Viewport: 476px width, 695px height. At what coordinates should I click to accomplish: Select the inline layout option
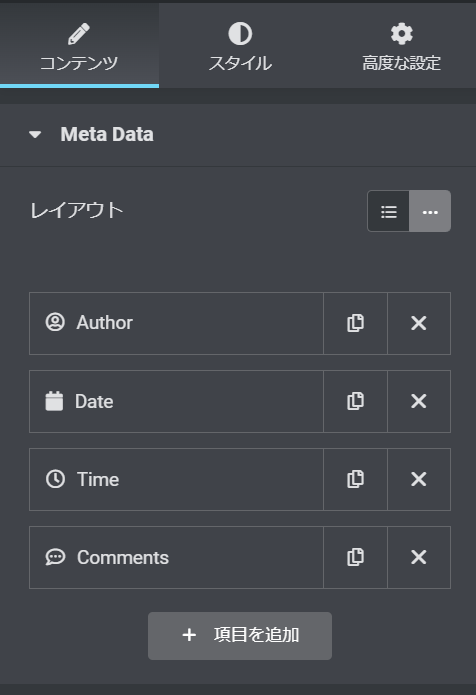[x=430, y=211]
